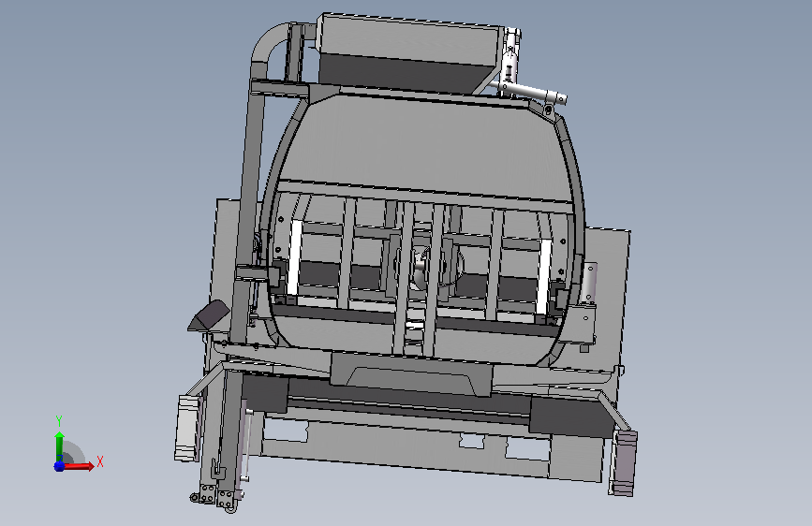Select the rectangular hopper on top of the model
812x526 pixels.
409,54
